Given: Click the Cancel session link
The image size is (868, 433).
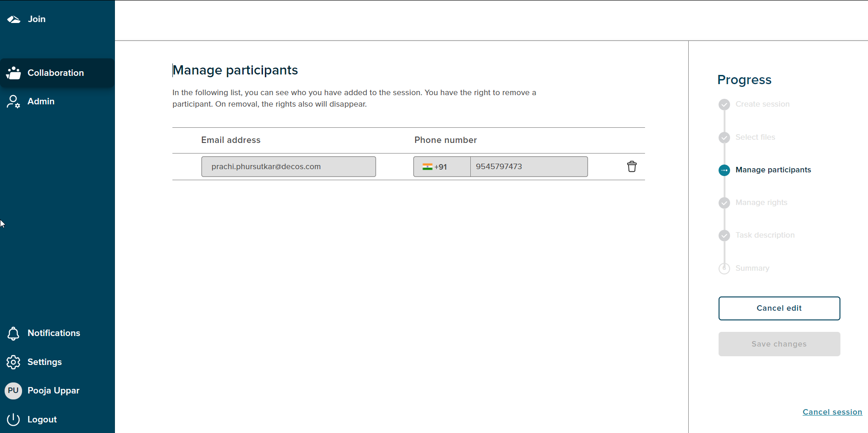Looking at the screenshot, I should 832,412.
